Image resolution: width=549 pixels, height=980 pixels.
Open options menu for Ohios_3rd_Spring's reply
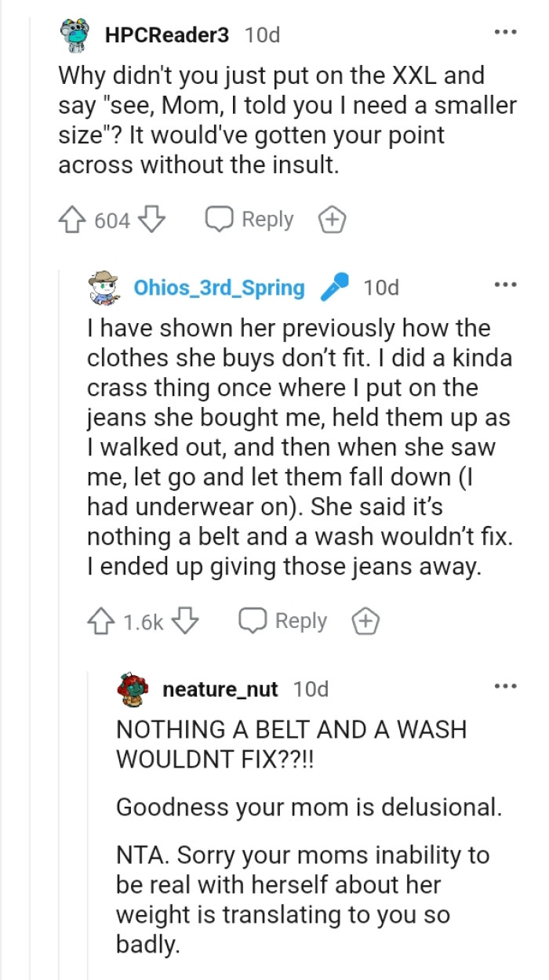click(505, 286)
